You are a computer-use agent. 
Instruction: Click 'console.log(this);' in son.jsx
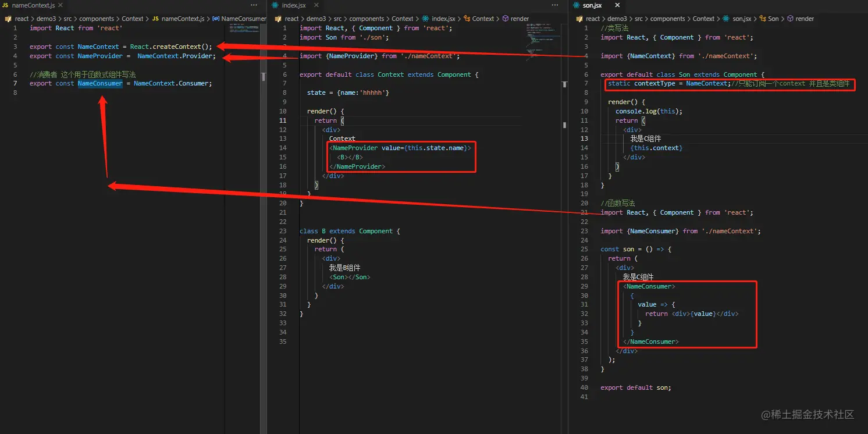point(649,111)
